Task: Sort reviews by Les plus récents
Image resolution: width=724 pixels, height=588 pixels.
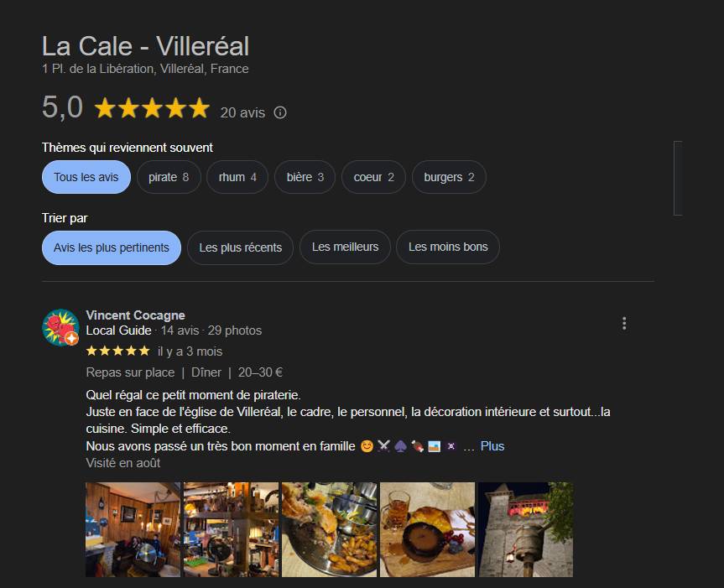Action: click(240, 247)
